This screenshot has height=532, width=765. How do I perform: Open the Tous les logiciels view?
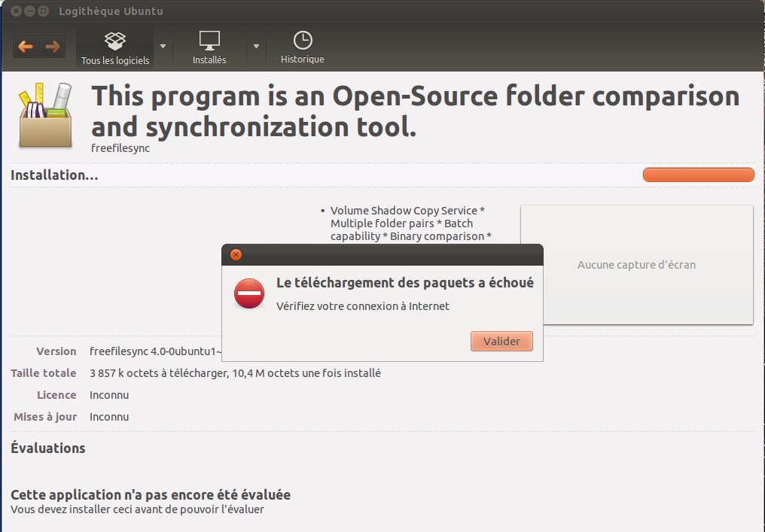(x=115, y=48)
